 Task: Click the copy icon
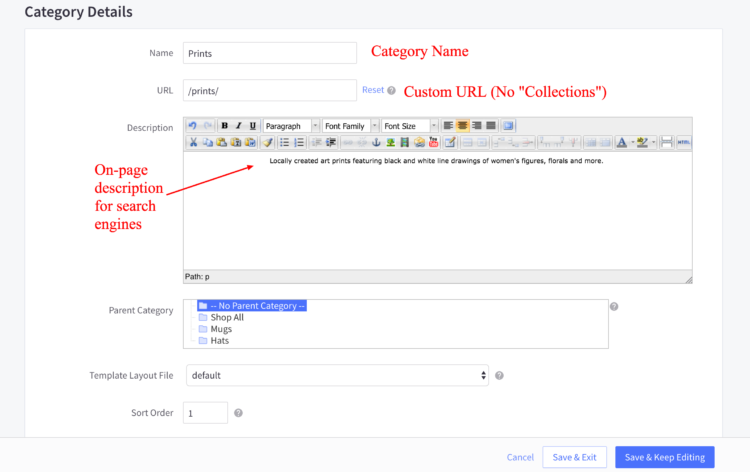pos(208,142)
